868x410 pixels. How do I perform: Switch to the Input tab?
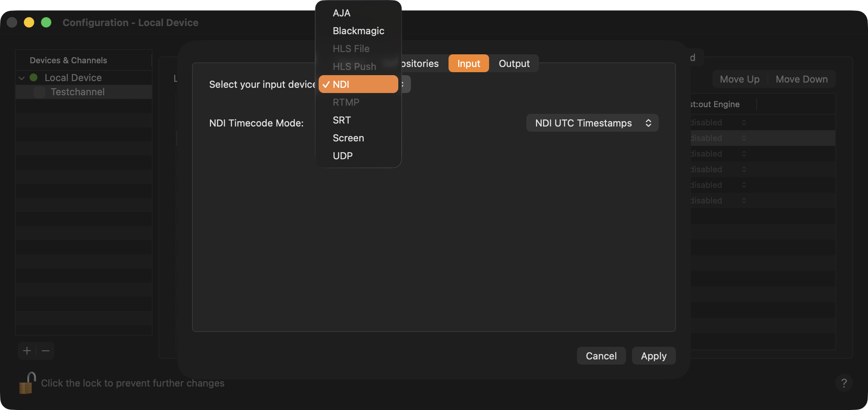469,64
